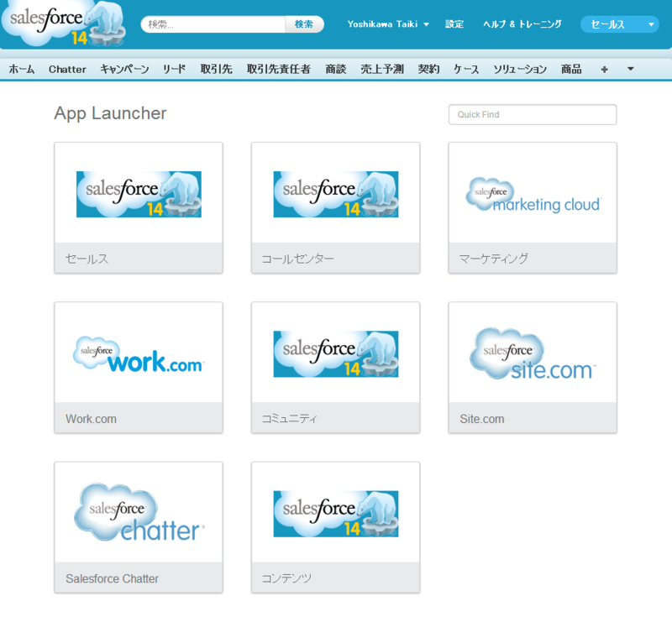Click the Site.com tile label
Screen dimensions: 672x617
coord(481,419)
